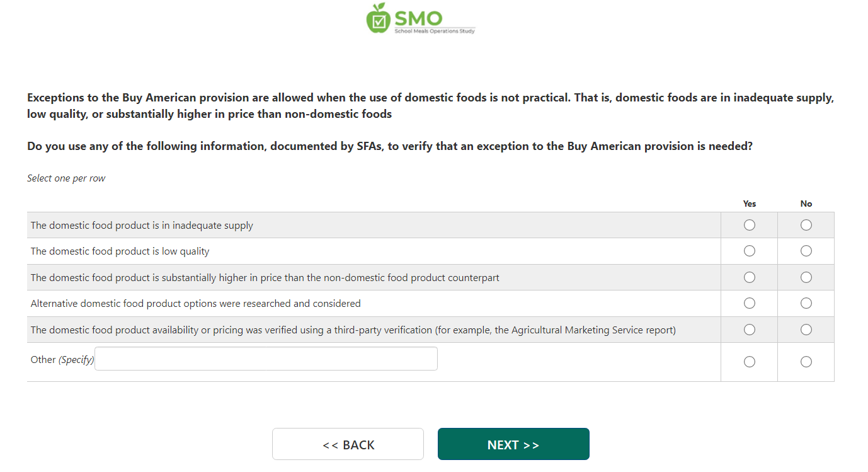Pick No for alternative options researched row

click(x=806, y=303)
